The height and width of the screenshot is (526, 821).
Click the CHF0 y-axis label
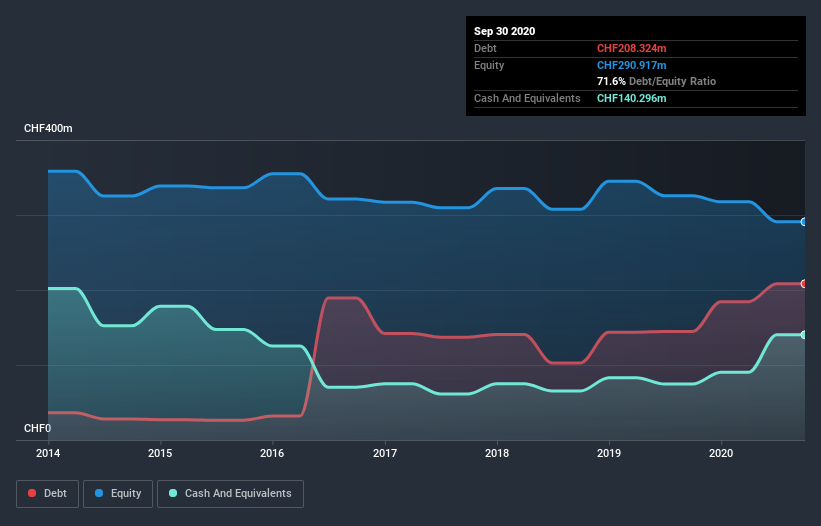click(x=38, y=428)
